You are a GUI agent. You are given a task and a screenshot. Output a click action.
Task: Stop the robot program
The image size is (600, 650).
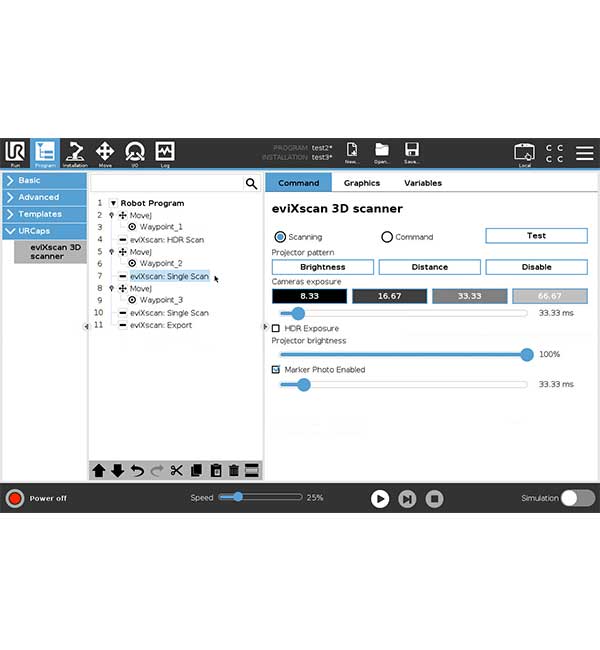[x=434, y=499]
